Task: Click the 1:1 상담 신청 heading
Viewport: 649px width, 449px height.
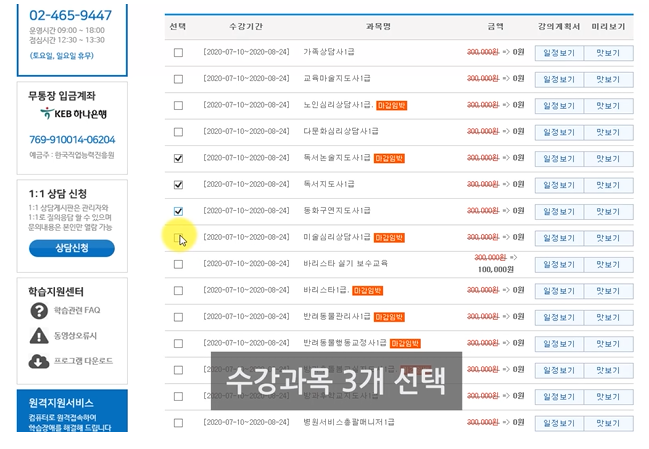Action: [58, 194]
